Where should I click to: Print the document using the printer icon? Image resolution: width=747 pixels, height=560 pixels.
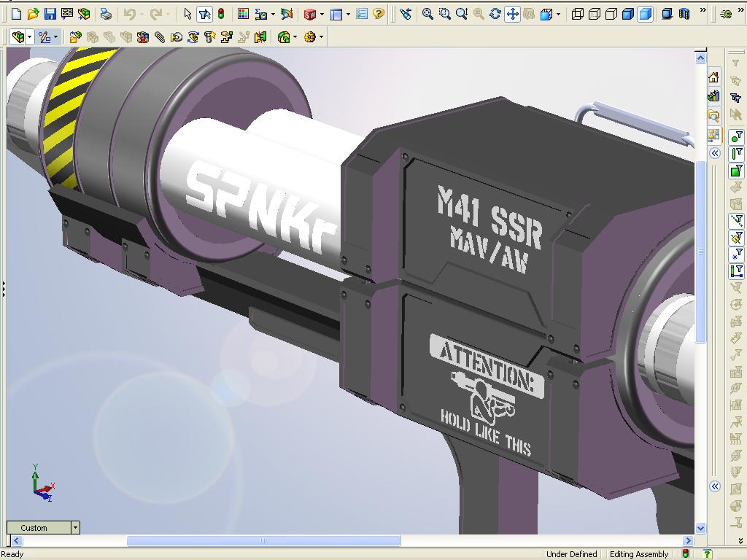pos(106,14)
